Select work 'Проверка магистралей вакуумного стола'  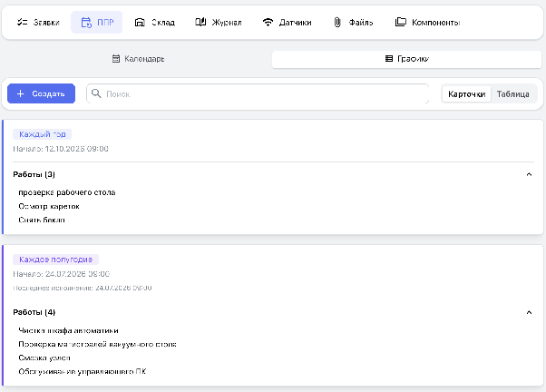pos(98,344)
